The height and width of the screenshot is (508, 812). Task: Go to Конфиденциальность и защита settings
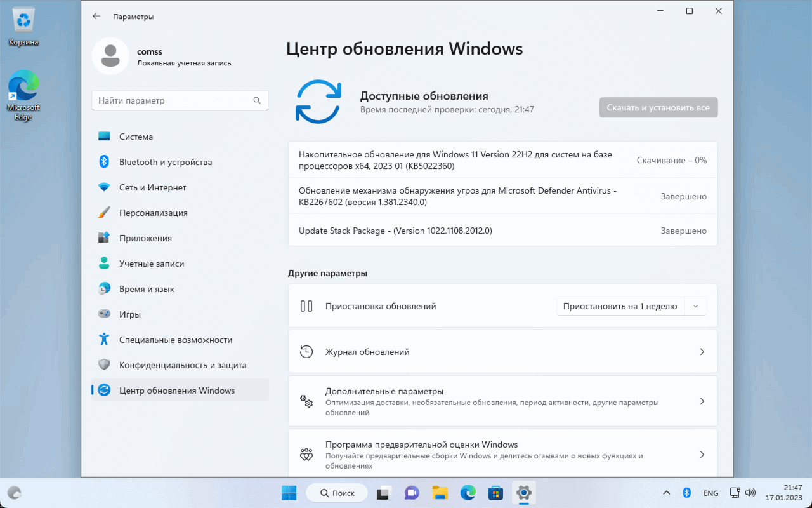[x=180, y=365]
